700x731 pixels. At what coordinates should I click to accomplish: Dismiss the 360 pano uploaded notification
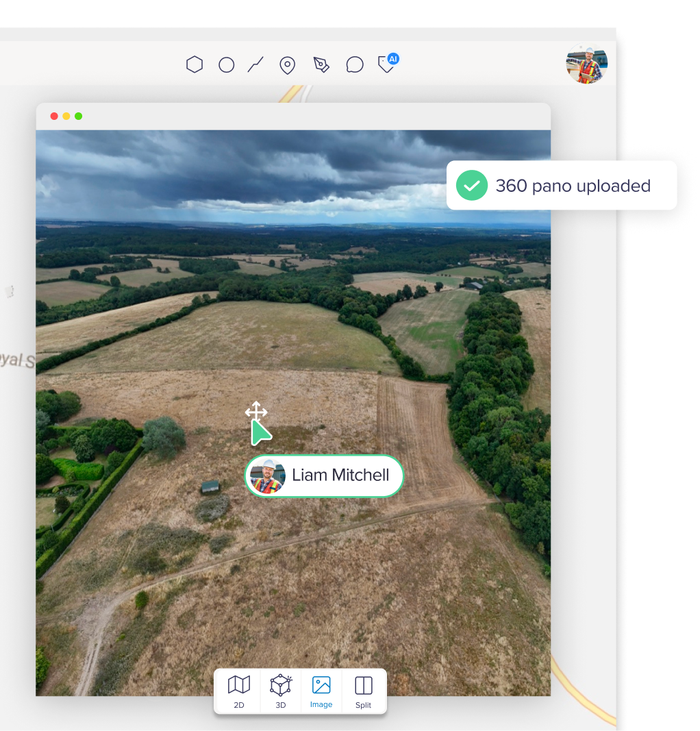(562, 186)
